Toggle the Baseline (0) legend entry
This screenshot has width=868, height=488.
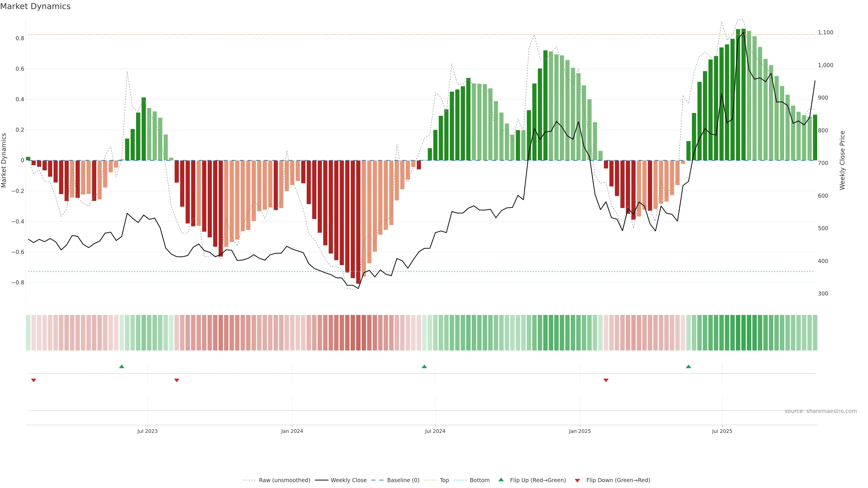tap(403, 480)
